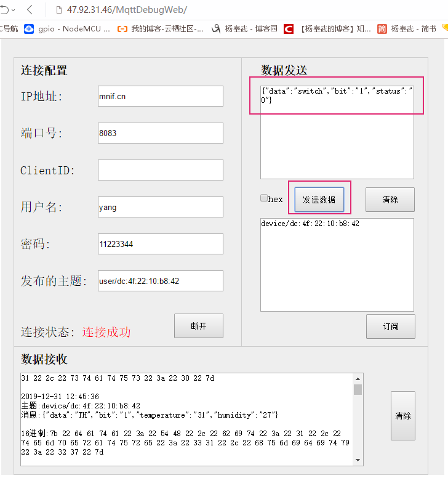The width and height of the screenshot is (448, 478).
Task: Open the C导航 bookmark
Action: pos(9,29)
